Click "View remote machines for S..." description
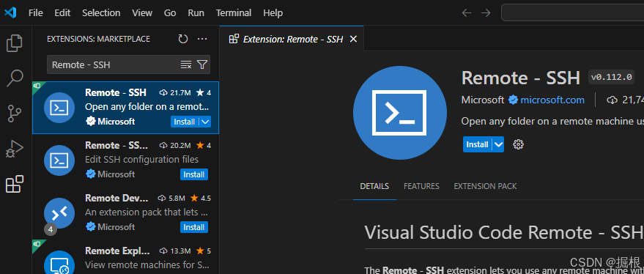The width and height of the screenshot is (644, 274). (147, 264)
